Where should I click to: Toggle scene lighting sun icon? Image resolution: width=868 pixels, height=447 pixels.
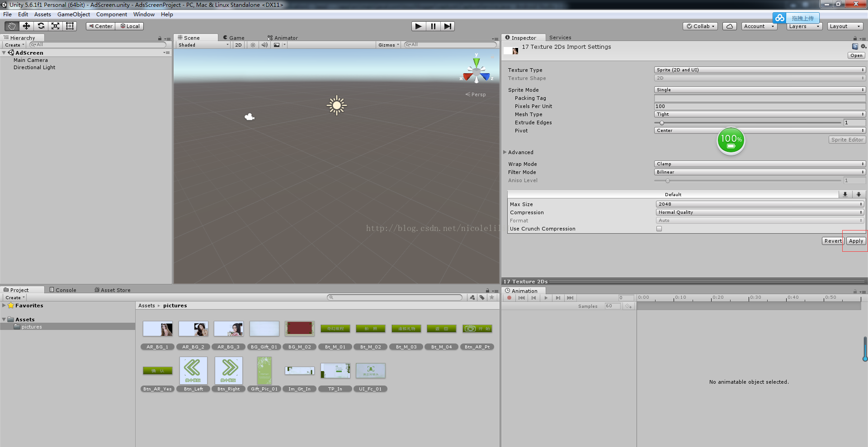coord(253,45)
